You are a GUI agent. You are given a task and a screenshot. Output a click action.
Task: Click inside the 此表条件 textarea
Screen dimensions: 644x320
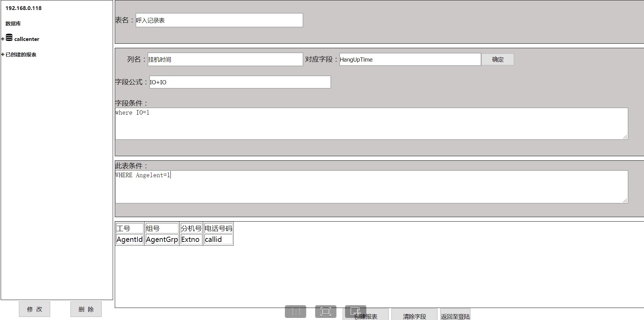(x=371, y=187)
